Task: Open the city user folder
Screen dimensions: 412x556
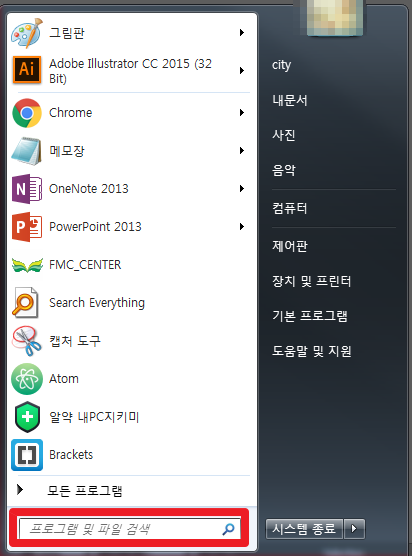Action: coord(282,66)
